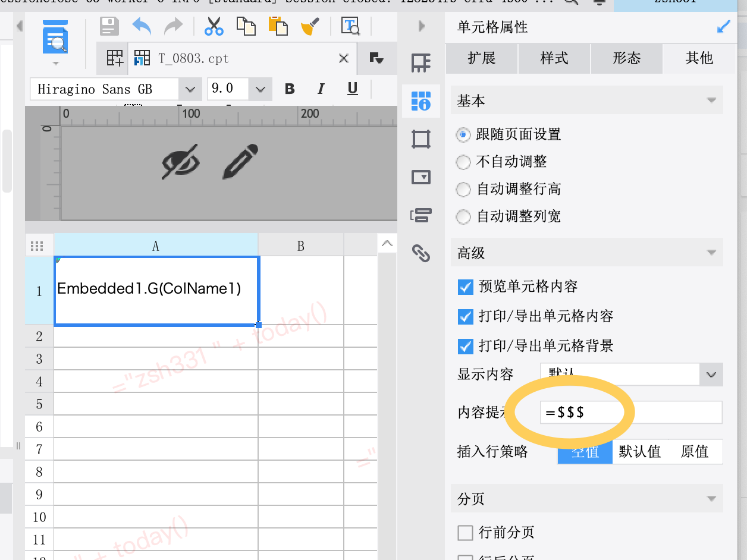The image size is (747, 560).
Task: Select 自动调整列宽 radio option
Action: pyautogui.click(x=463, y=216)
